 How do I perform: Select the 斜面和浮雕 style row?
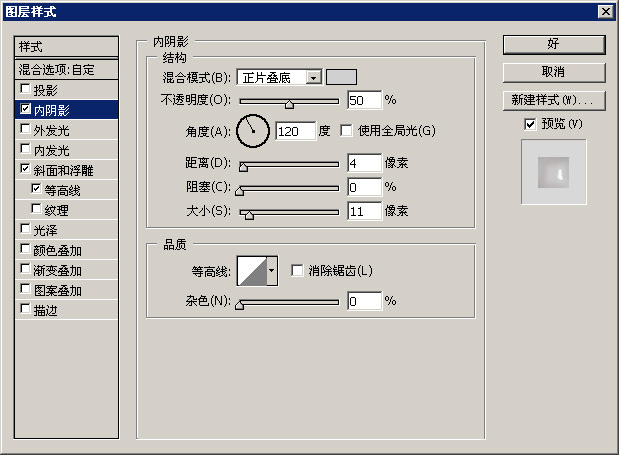pyautogui.click(x=66, y=170)
